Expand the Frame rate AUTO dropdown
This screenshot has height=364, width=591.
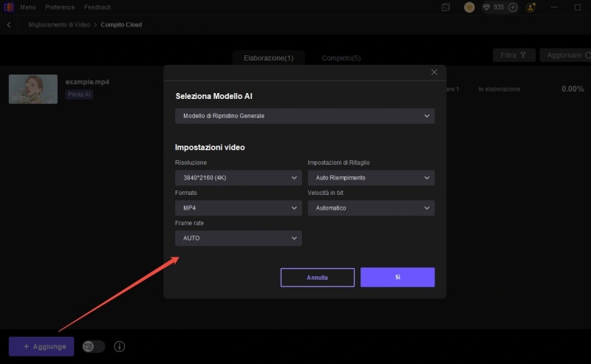coord(238,238)
